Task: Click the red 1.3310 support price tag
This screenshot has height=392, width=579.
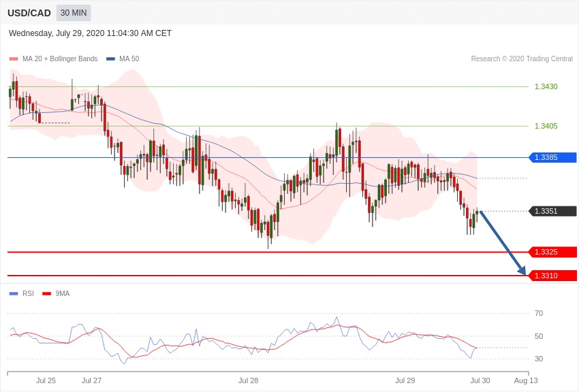Action: [553, 276]
